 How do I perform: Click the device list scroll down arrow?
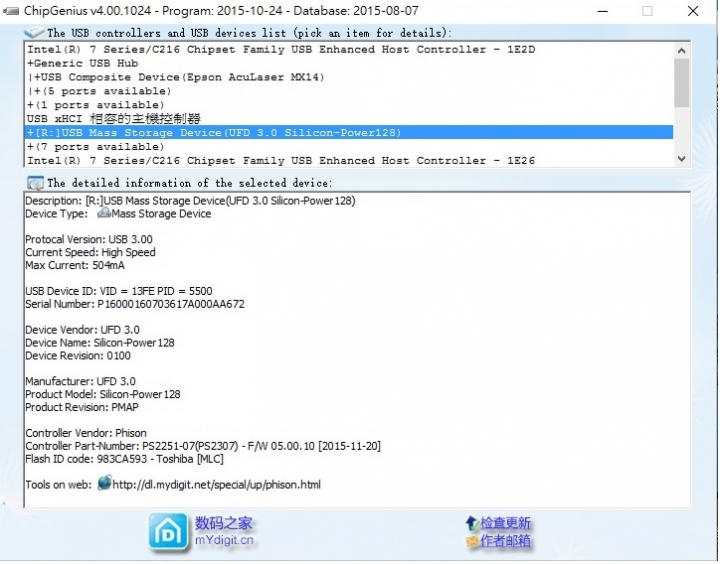click(681, 159)
